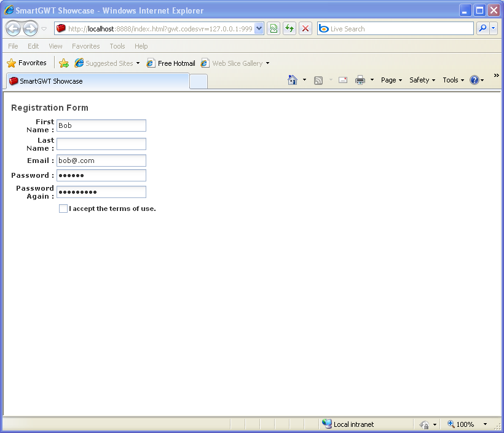504x433 pixels.
Task: Expand the zoom level dropdown arrow
Action: tap(485, 424)
